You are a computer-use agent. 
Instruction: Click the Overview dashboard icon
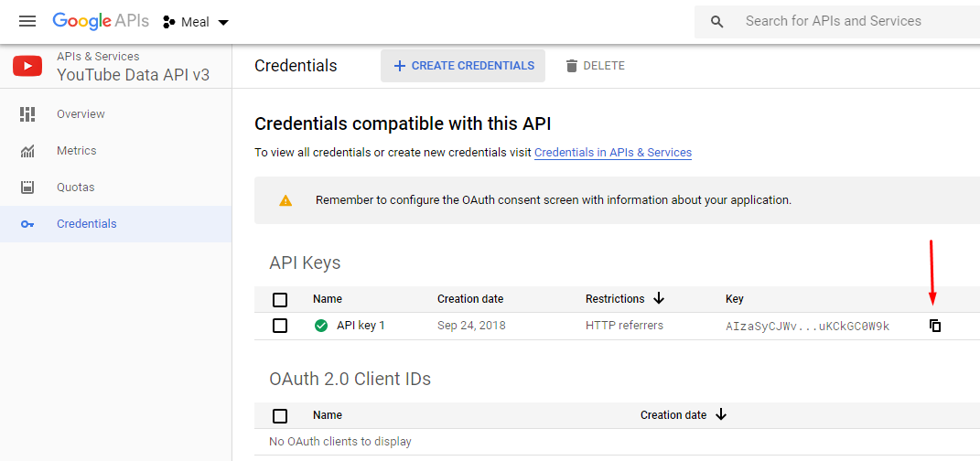[x=27, y=114]
